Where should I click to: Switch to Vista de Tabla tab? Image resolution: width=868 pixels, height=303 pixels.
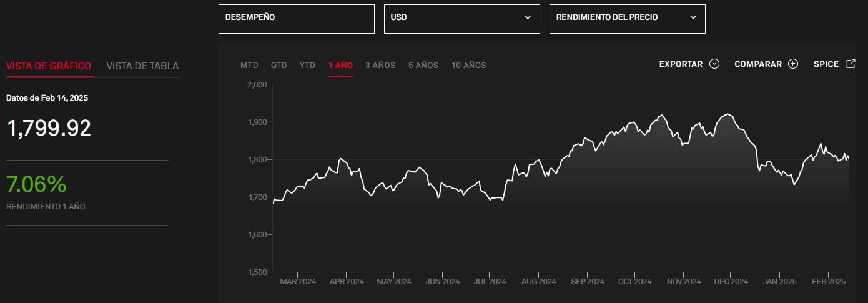(142, 66)
